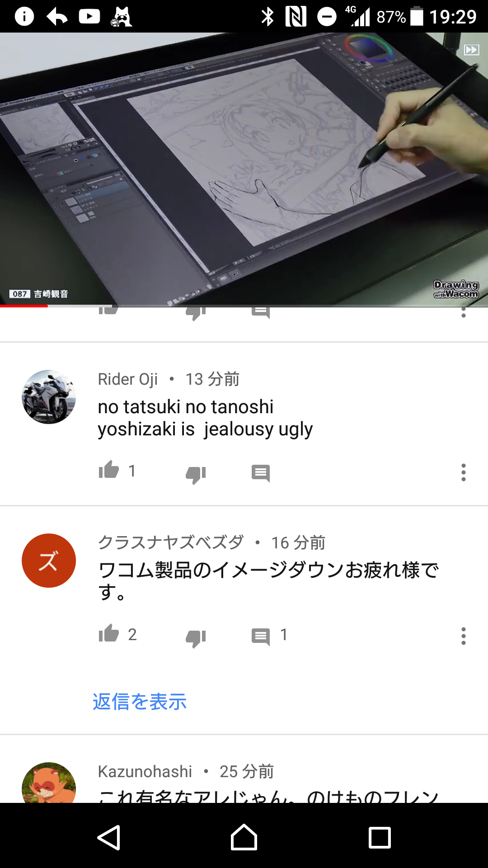Tap the Rider Oji username
Screen dimensions: 488x868
tap(128, 379)
